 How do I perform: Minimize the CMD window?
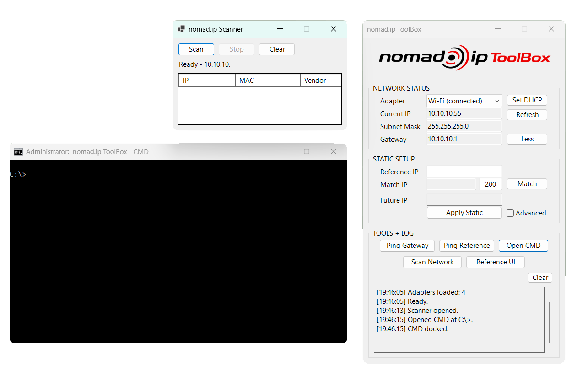click(280, 151)
